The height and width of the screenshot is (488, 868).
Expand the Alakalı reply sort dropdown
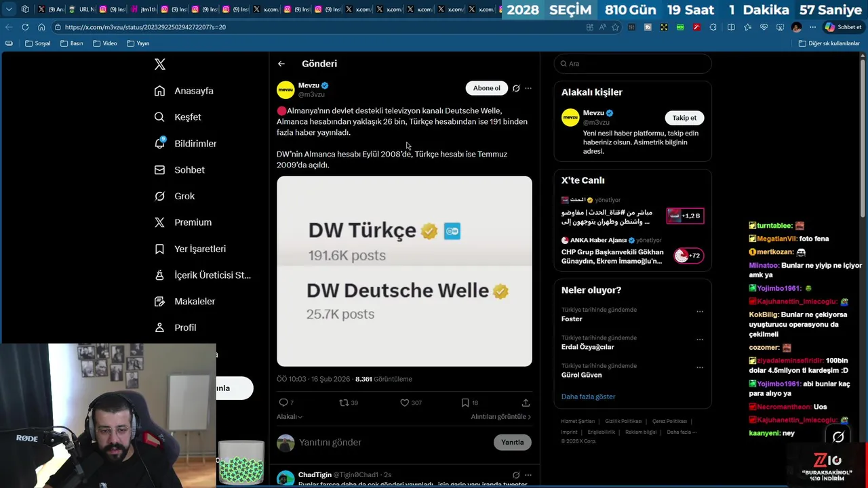[290, 417]
